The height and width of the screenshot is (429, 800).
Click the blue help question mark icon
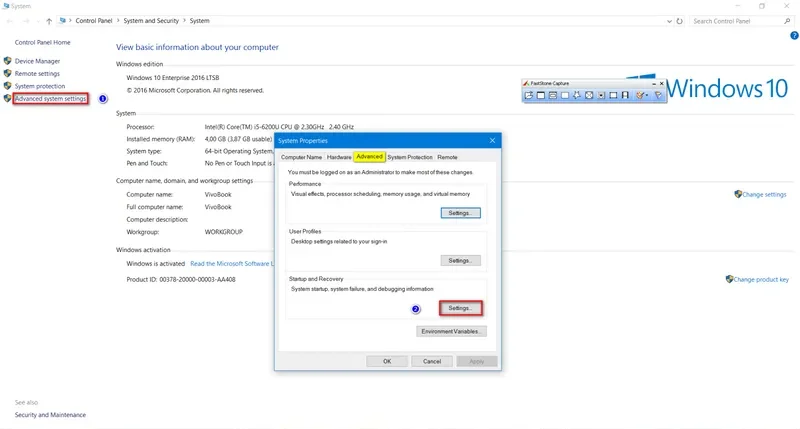pos(794,35)
